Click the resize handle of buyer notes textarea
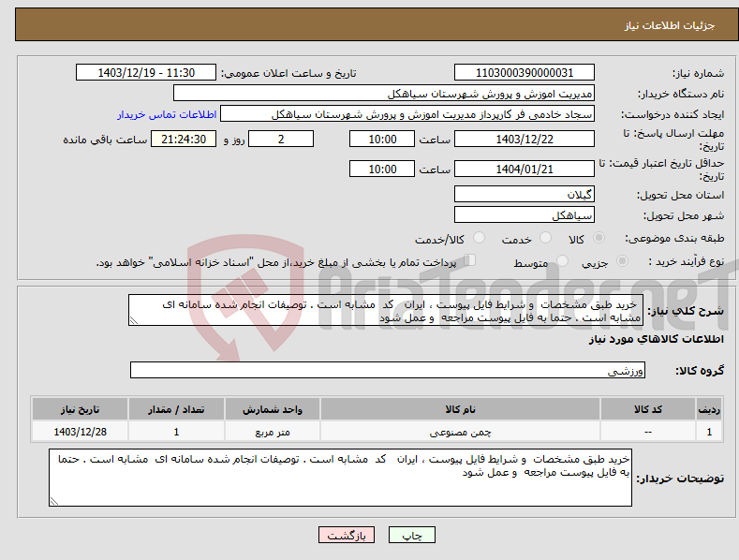Viewport: 739px width, 560px height. (x=53, y=502)
